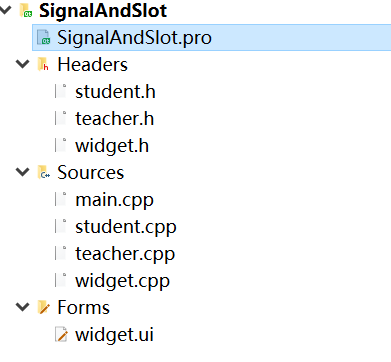Open teacher.h header file
Screen dimensions: 391x362
pyautogui.click(x=114, y=119)
